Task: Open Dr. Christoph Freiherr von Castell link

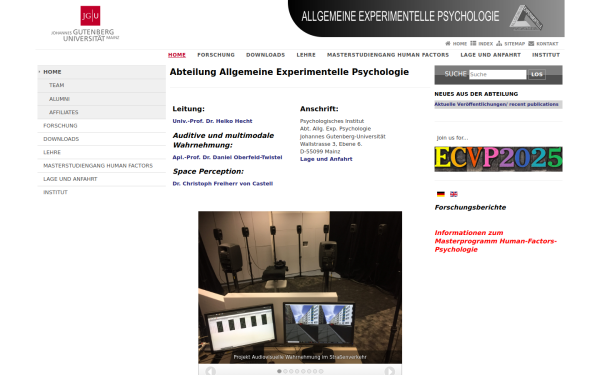Action: click(x=223, y=184)
